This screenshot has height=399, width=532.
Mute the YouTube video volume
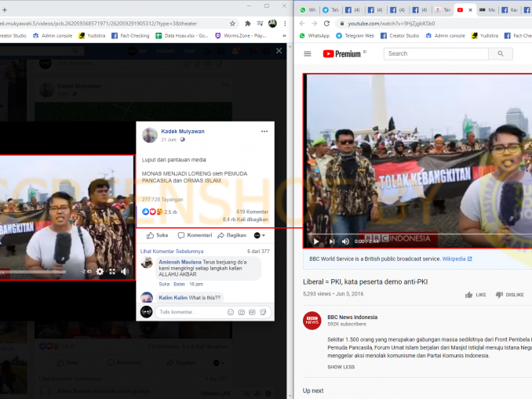pos(345,241)
